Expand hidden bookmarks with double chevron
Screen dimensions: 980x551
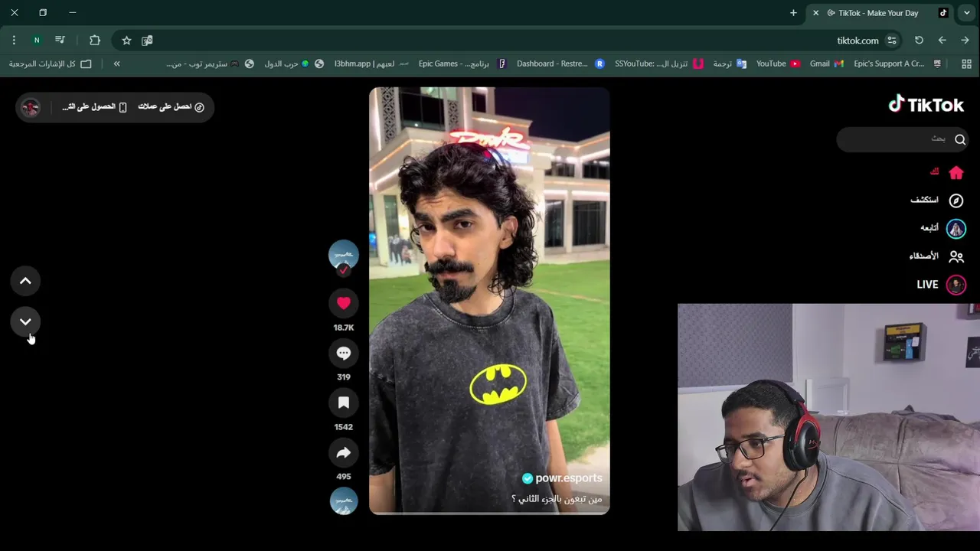coord(116,64)
